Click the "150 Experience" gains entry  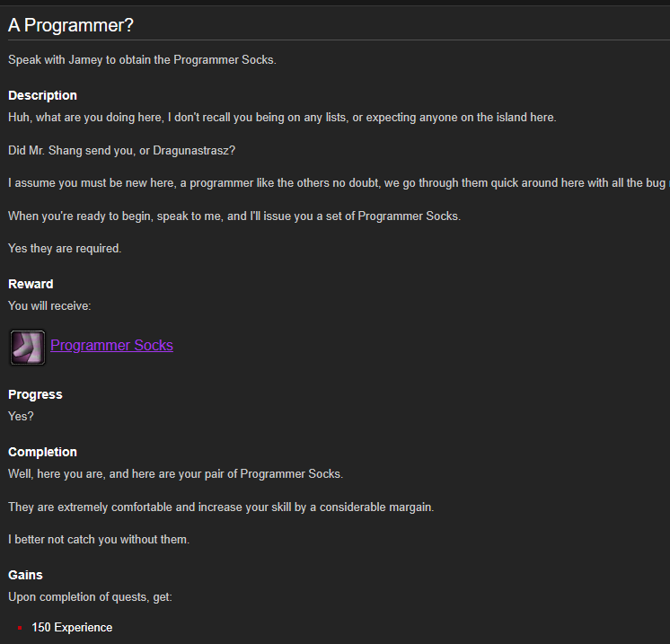tap(72, 627)
